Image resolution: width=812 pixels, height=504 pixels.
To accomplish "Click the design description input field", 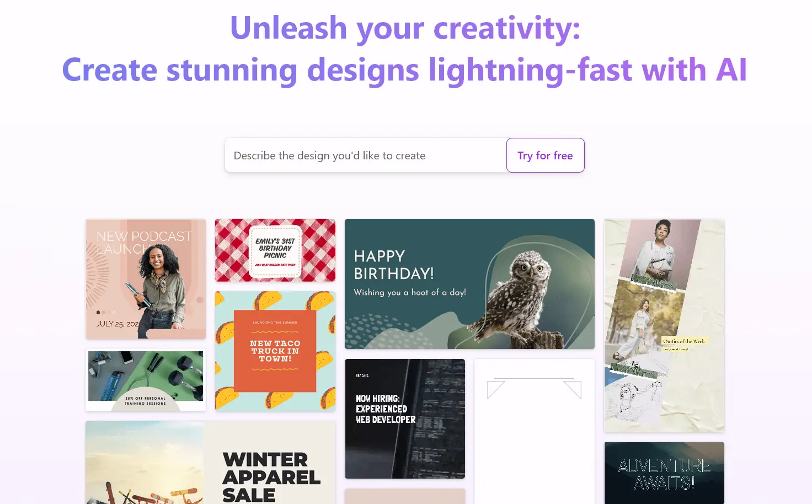I will [x=366, y=156].
